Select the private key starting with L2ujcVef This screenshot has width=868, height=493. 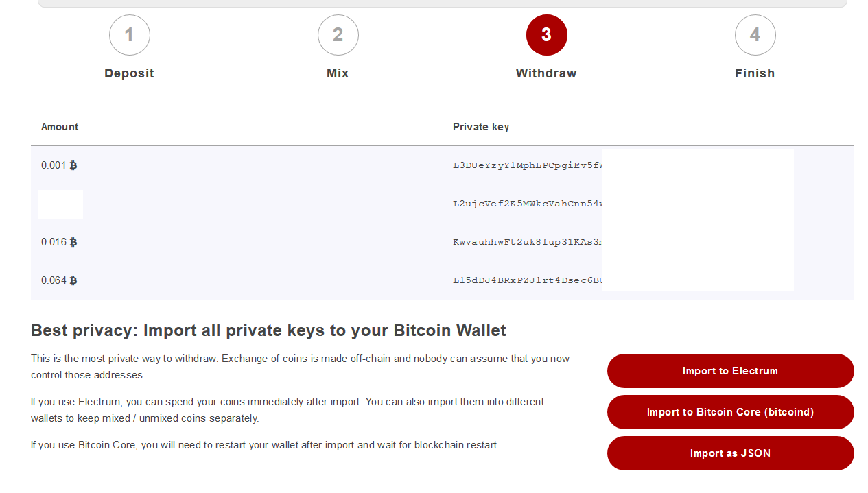coord(527,204)
